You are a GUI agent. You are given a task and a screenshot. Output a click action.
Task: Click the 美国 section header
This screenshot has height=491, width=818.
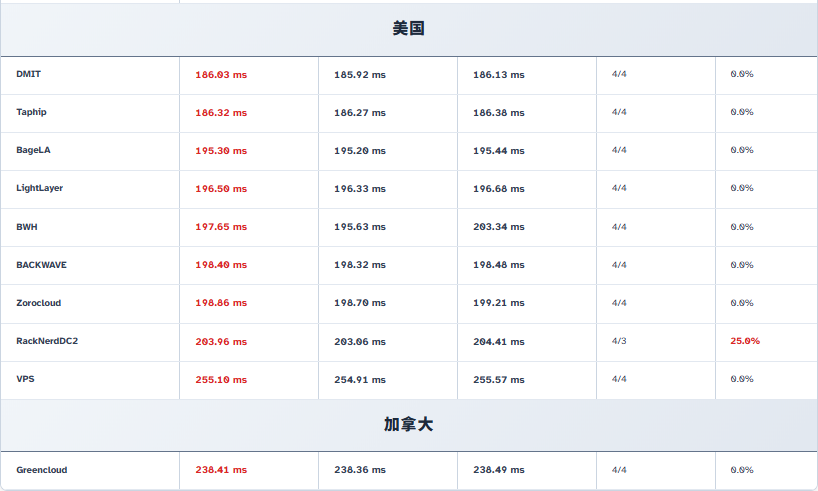(x=409, y=29)
